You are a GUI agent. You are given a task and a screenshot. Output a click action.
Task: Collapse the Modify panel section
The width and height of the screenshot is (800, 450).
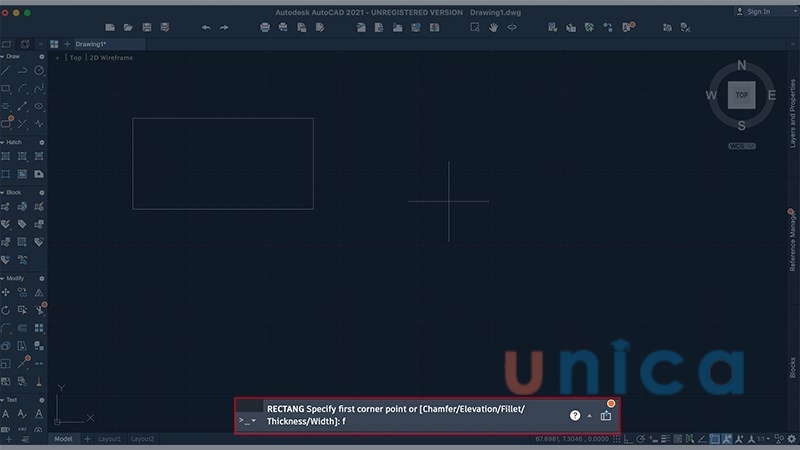(x=3, y=278)
